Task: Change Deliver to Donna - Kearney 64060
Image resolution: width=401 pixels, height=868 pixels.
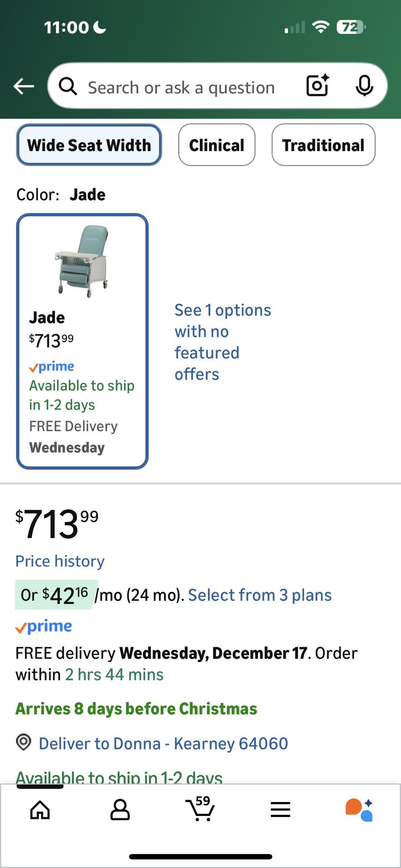Action: [x=163, y=743]
